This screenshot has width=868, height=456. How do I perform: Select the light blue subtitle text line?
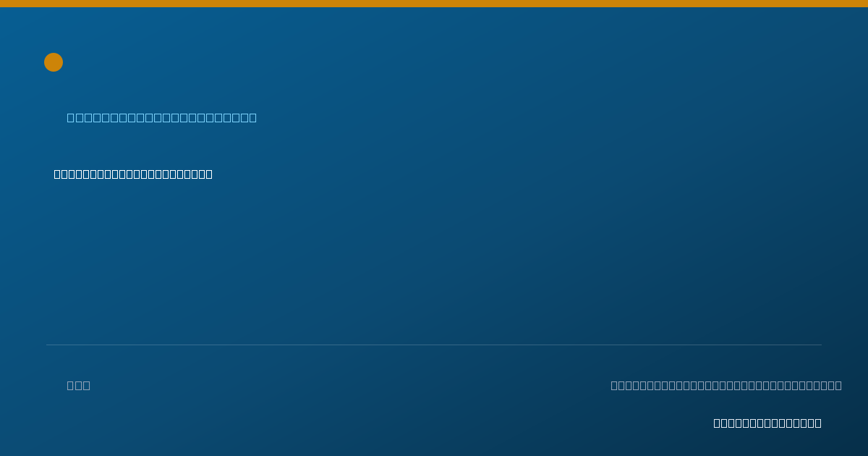coord(162,117)
